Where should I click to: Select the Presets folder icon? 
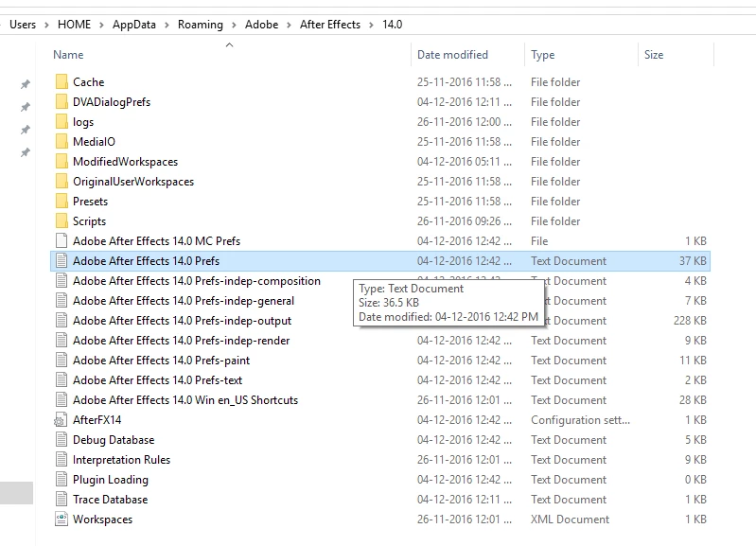click(62, 202)
